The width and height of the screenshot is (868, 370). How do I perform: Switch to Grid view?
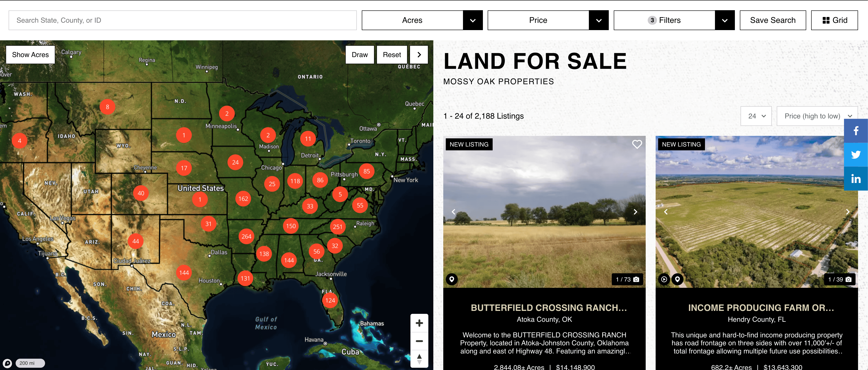[x=834, y=20]
